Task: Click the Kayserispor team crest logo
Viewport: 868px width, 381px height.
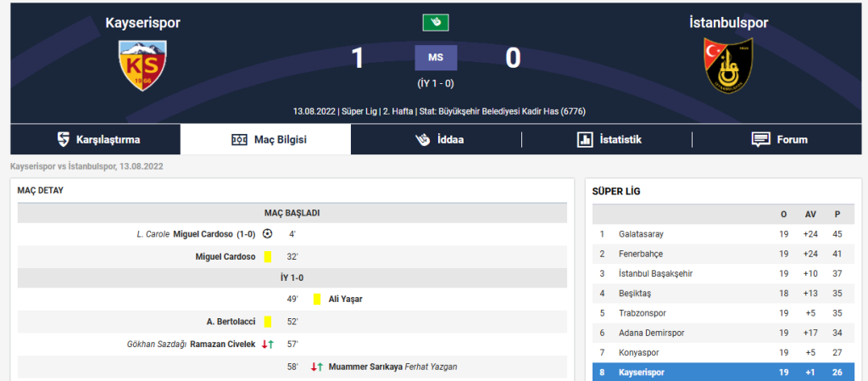Action: 142,67
